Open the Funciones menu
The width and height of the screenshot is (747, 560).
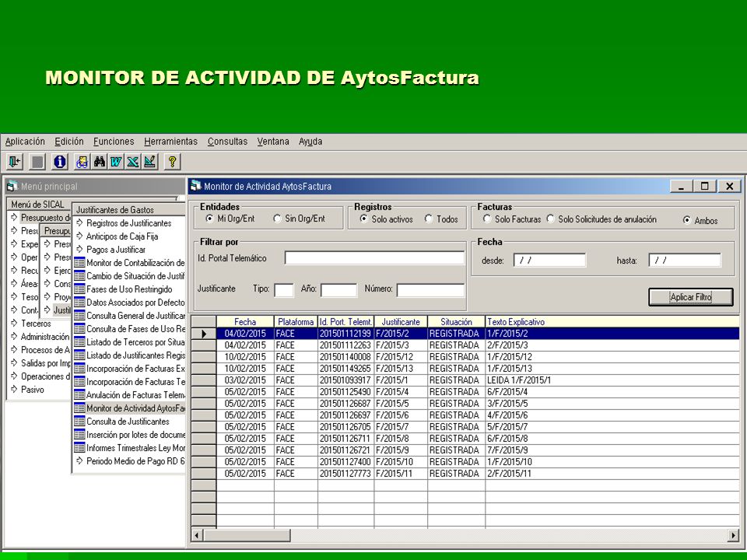pyautogui.click(x=114, y=142)
